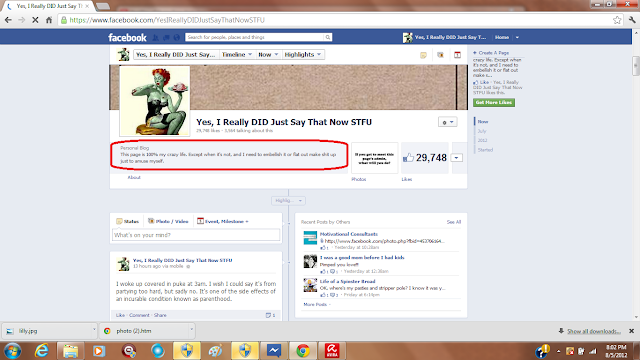Open friend requests icon in Facebook bar
640x360 pixels.
pos(156,38)
